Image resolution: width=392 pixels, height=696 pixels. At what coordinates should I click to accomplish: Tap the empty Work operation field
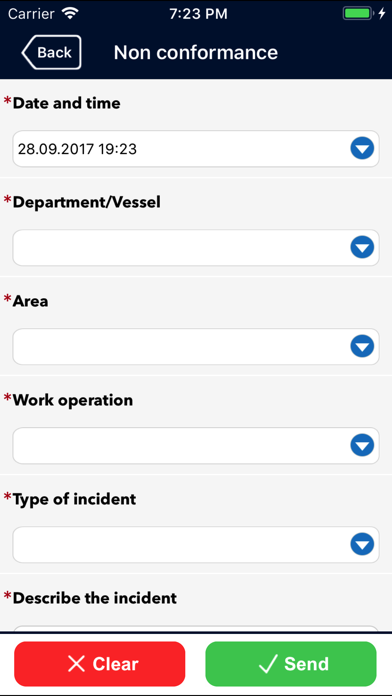pyautogui.click(x=196, y=446)
